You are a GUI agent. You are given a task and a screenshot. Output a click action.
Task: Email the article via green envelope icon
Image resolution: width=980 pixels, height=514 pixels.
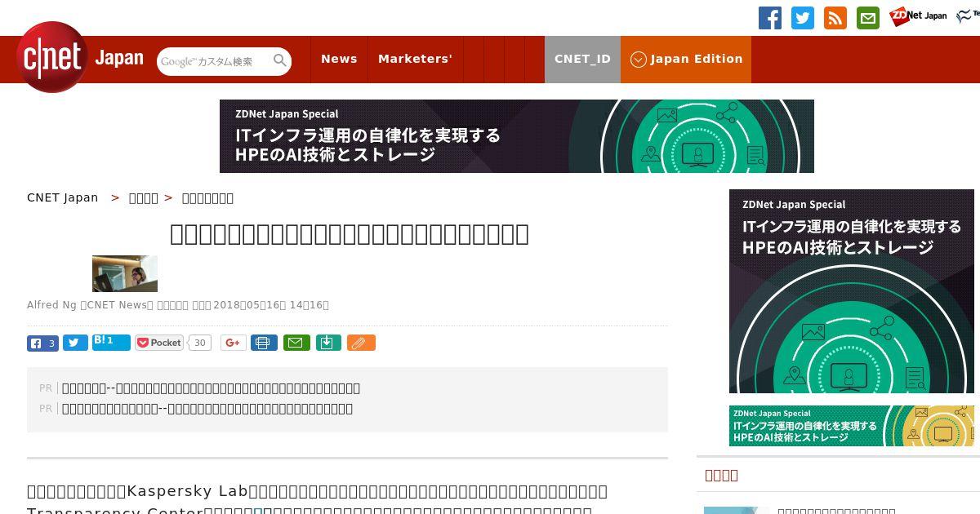[296, 343]
